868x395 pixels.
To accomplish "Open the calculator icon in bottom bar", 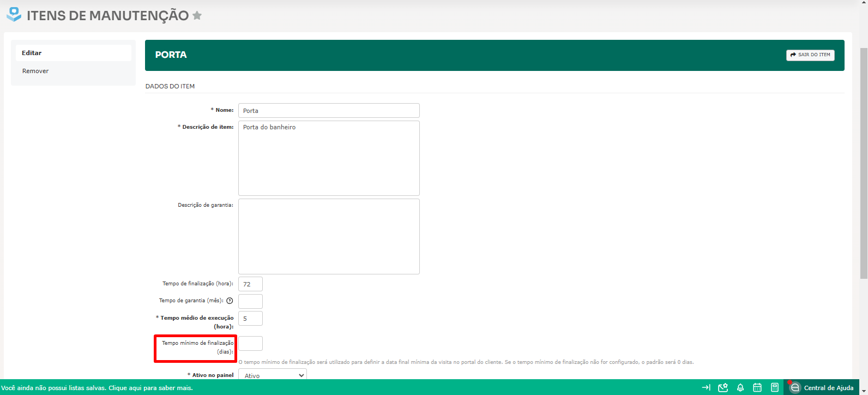I will coord(775,387).
